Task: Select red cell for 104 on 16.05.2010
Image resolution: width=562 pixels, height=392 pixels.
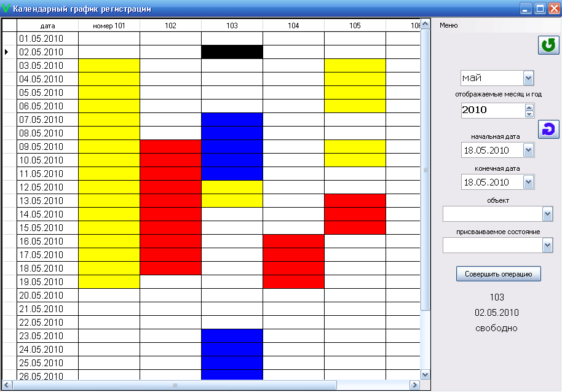Action: click(x=293, y=241)
